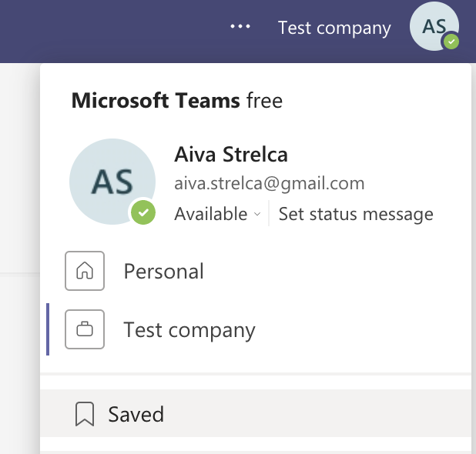This screenshot has width=476, height=454.
Task: Click the Aiva Strelca display name
Action: 231,155
